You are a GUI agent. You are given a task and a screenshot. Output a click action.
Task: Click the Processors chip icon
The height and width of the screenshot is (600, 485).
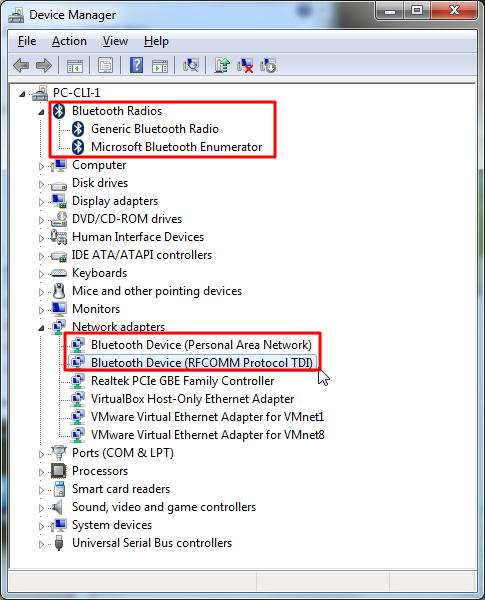pyautogui.click(x=59, y=471)
